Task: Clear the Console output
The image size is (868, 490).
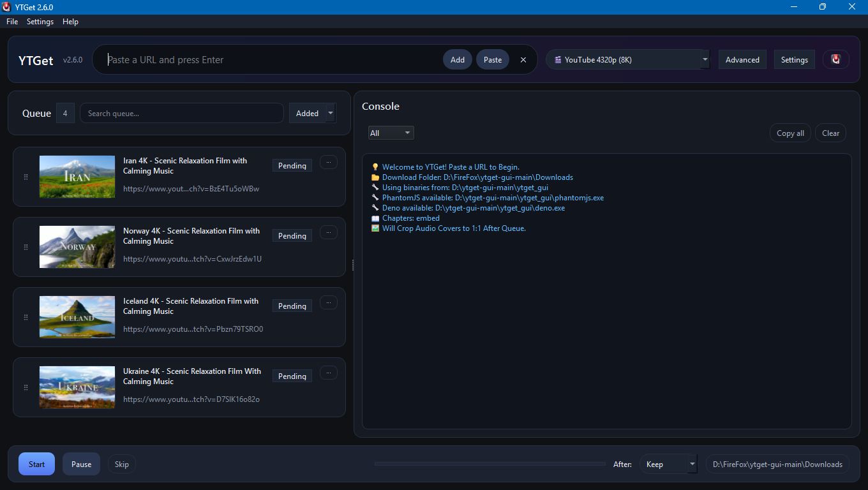Action: [x=830, y=133]
